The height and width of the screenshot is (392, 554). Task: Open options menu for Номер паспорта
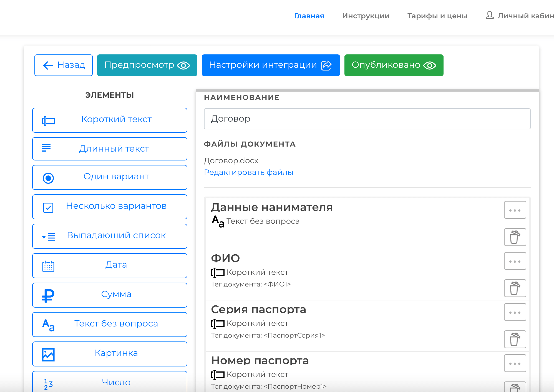pos(515,363)
